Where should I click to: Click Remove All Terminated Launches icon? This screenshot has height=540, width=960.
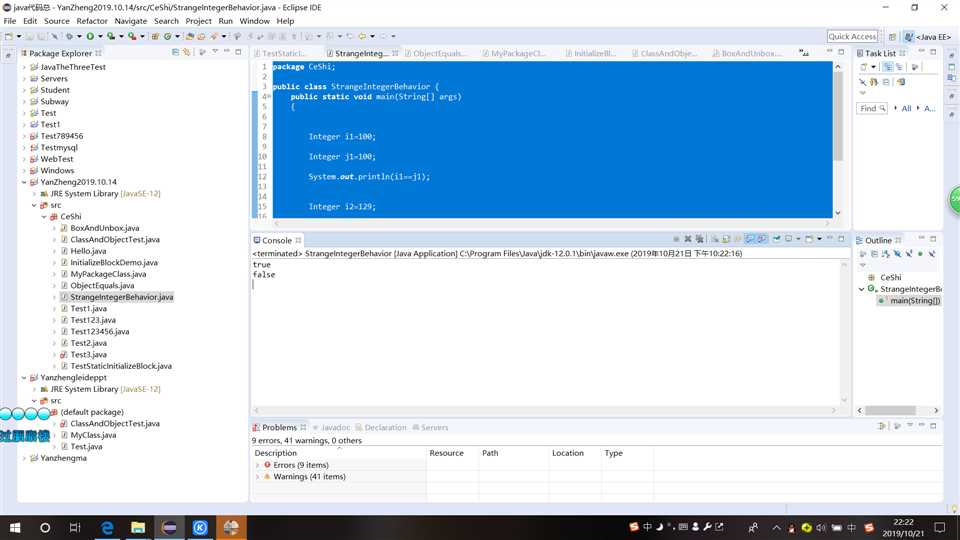699,239
